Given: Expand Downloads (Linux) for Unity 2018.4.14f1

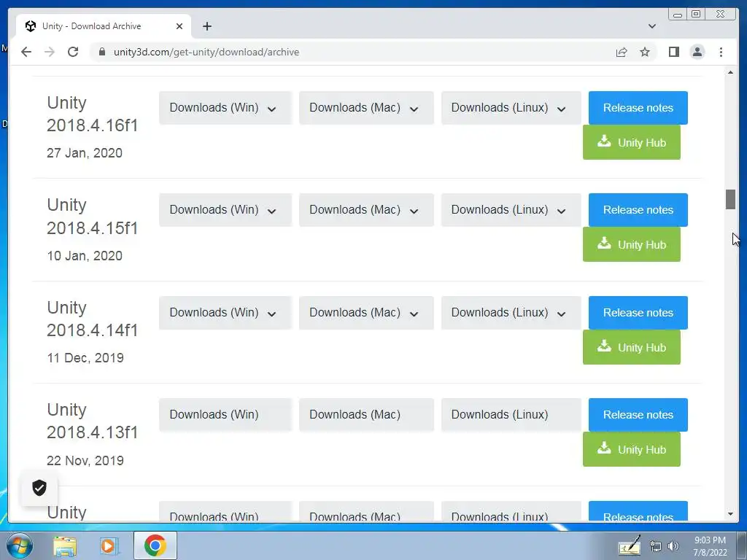Looking at the screenshot, I should 511,313.
